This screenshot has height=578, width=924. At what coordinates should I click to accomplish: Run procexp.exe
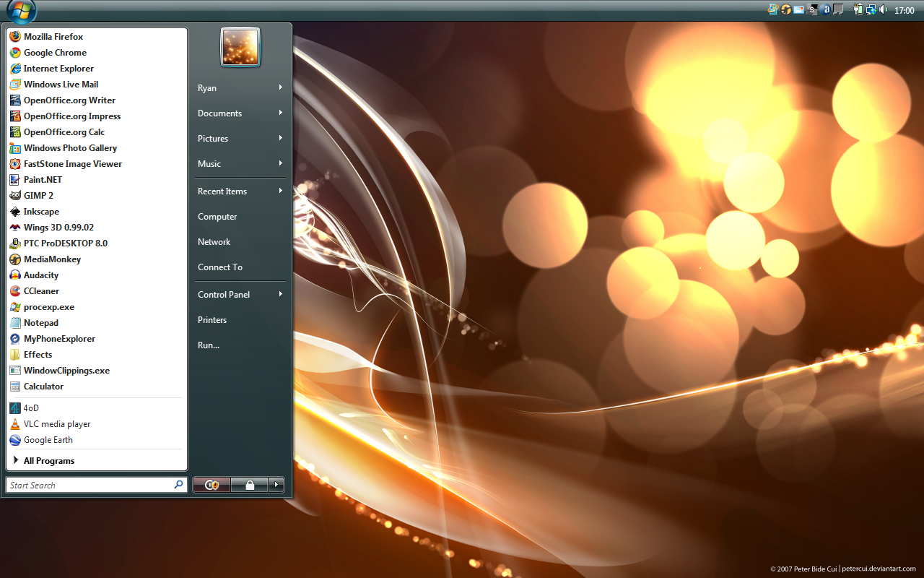[x=97, y=307]
